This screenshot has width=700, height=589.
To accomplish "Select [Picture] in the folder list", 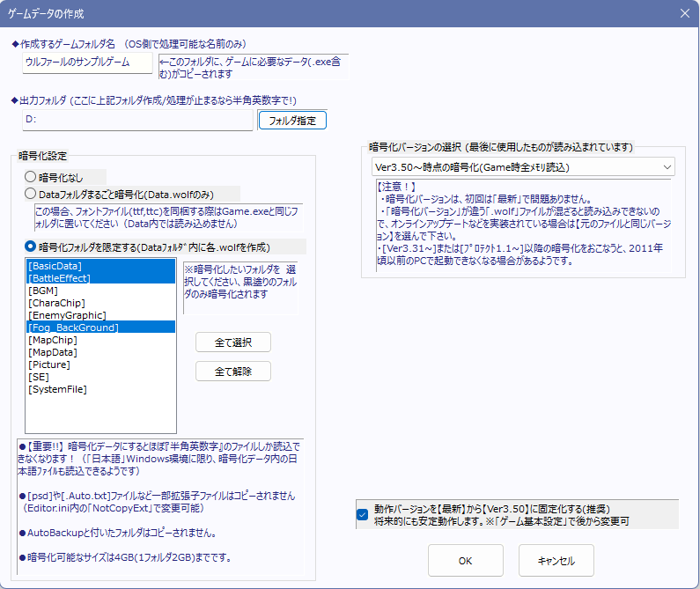I will click(101, 364).
